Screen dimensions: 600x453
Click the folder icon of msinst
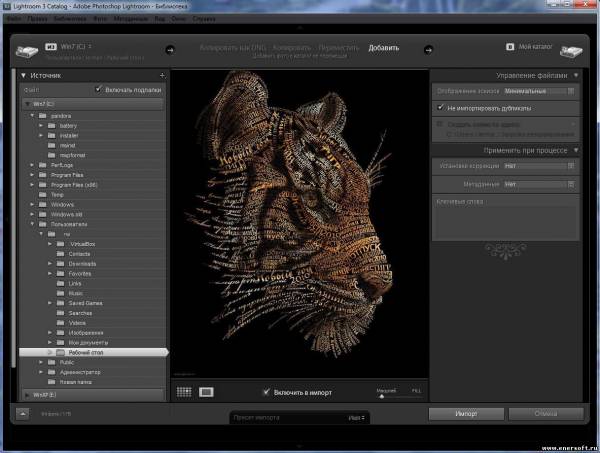point(52,145)
